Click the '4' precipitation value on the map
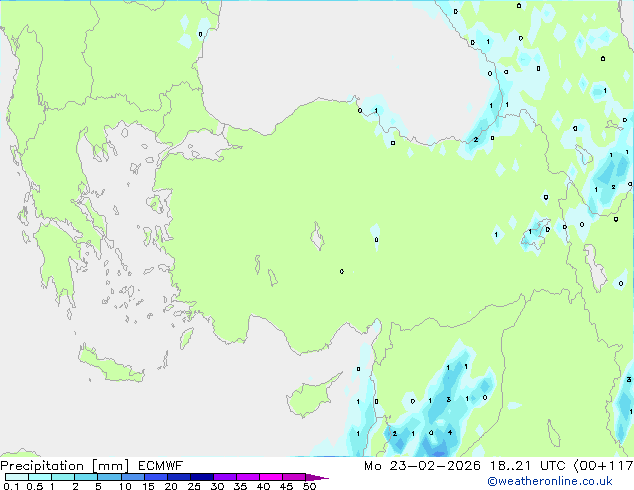Image resolution: width=634 pixels, height=490 pixels. (x=450, y=433)
